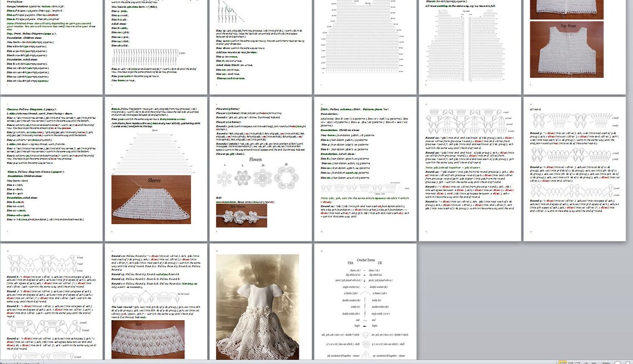Click the 'Closure. Follow Diagram (page 5)' heading
The image size is (633, 364).
(32, 109)
